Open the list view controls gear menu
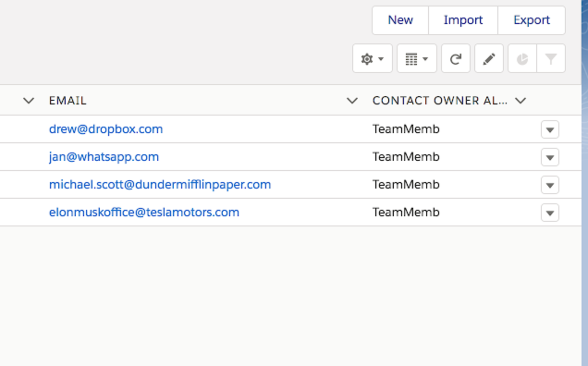Screen dimensions: 588x366 pyautogui.click(x=373, y=59)
